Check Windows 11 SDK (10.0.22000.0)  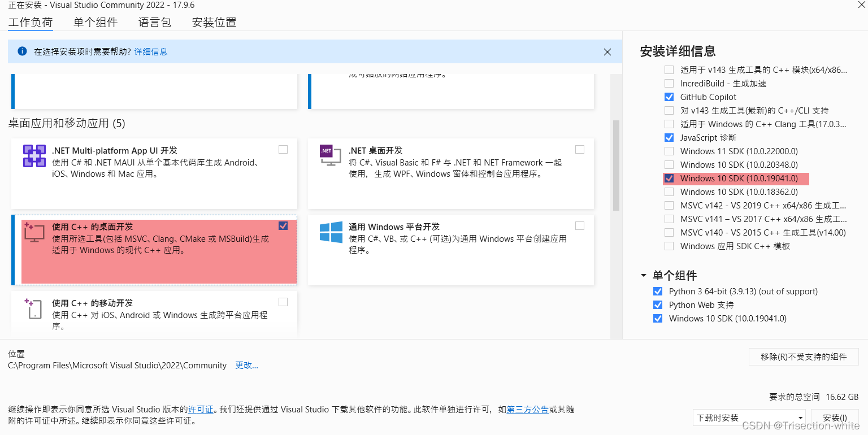pos(669,151)
